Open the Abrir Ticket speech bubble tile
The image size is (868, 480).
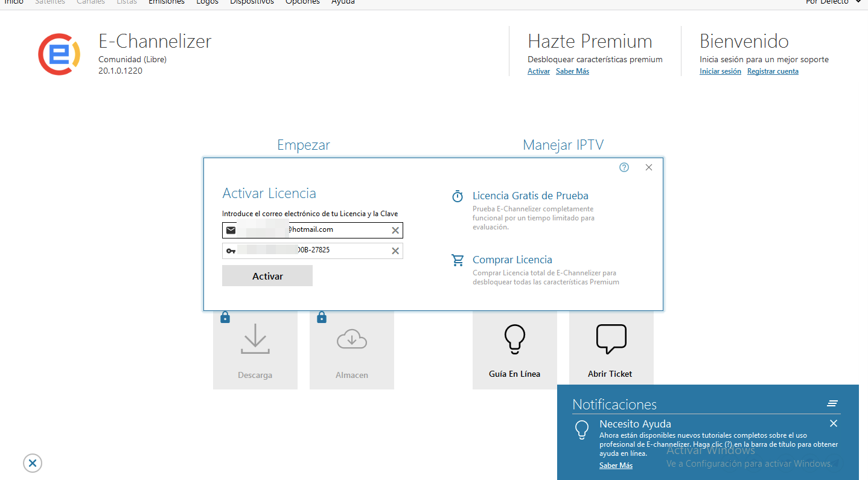[611, 350]
